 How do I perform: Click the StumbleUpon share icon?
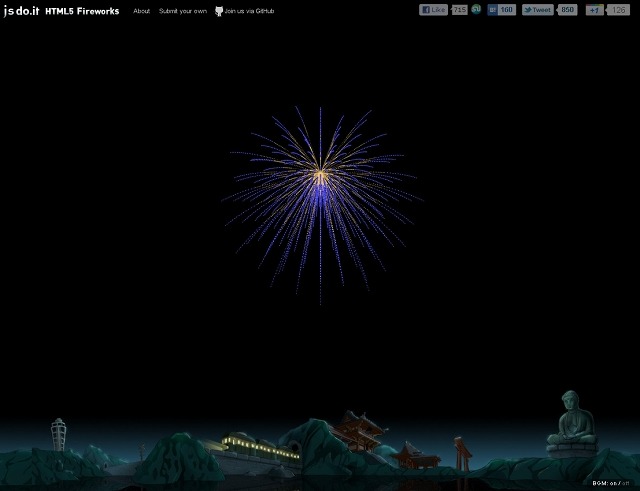tap(477, 10)
